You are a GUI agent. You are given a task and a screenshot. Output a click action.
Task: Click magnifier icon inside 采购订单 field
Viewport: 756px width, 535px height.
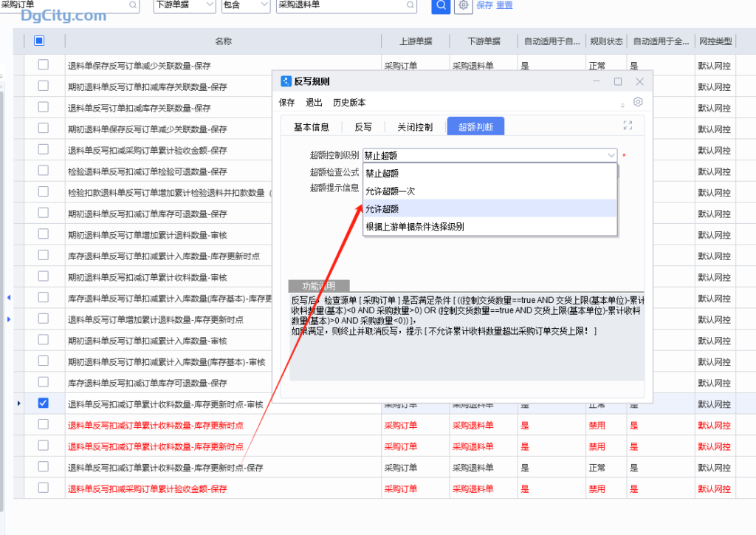pyautogui.click(x=133, y=5)
